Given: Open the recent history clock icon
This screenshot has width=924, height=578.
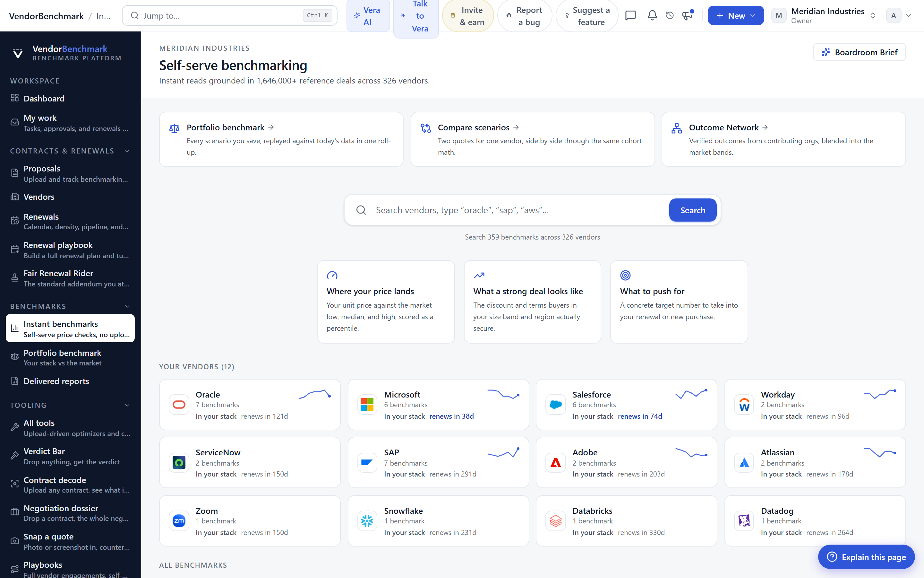Looking at the screenshot, I should pos(670,15).
